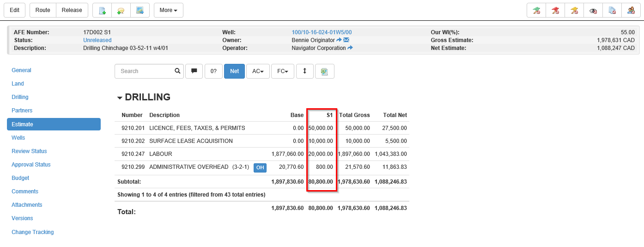Open the AC dropdown filter

258,71
